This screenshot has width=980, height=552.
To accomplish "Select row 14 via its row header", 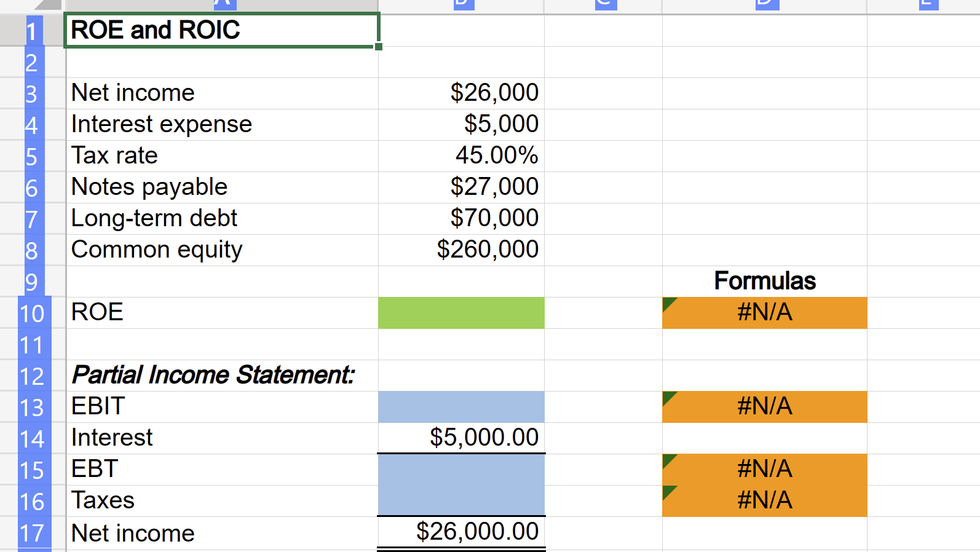I will [x=32, y=438].
